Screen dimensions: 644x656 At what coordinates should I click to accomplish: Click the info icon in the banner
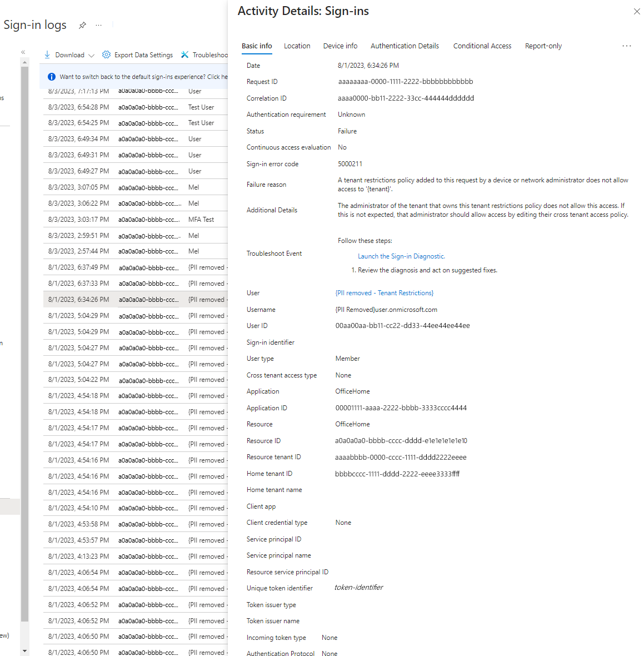[52, 77]
